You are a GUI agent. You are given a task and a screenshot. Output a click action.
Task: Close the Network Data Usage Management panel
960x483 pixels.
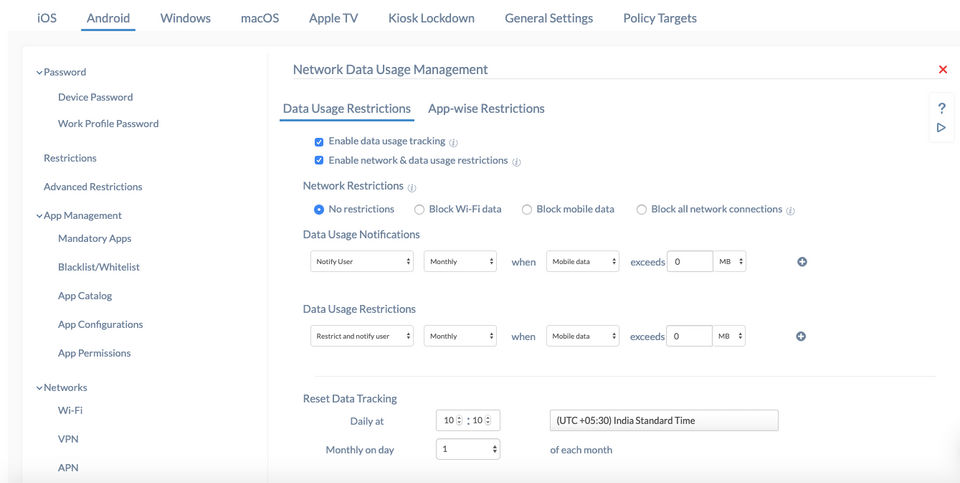click(x=942, y=70)
